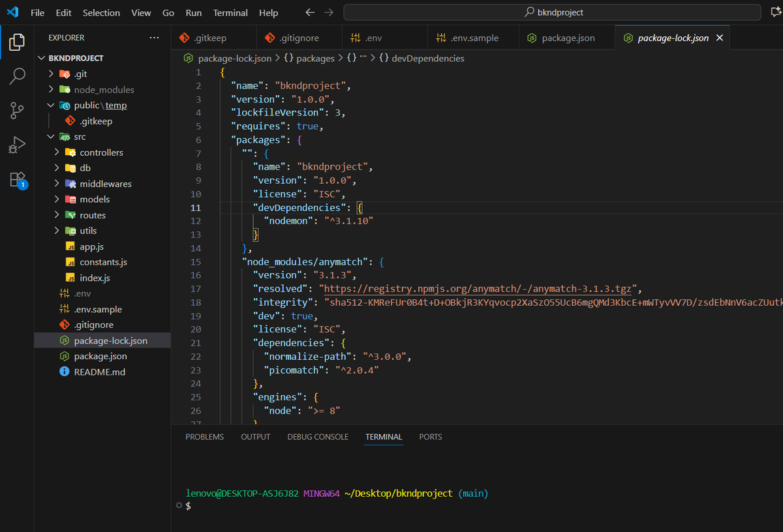Image resolution: width=783 pixels, height=532 pixels.
Task: Show the DEBUG CONSOLE panel tab
Action: (x=318, y=437)
